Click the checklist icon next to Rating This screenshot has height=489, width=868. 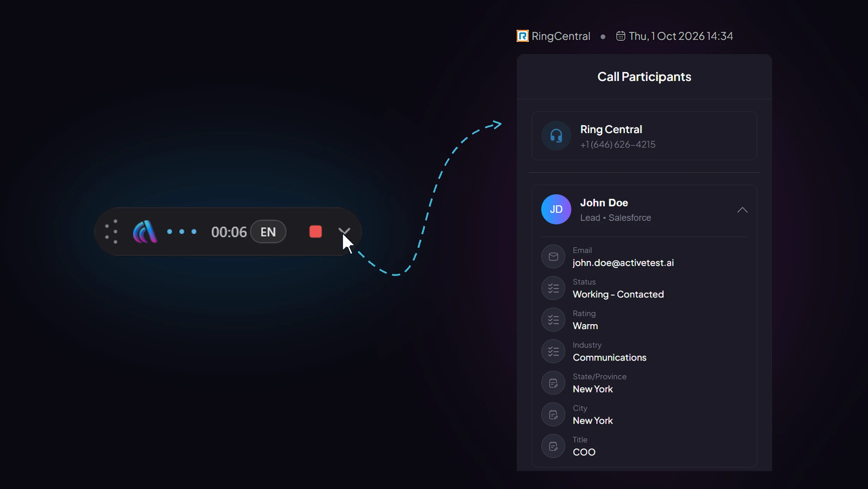coord(553,320)
